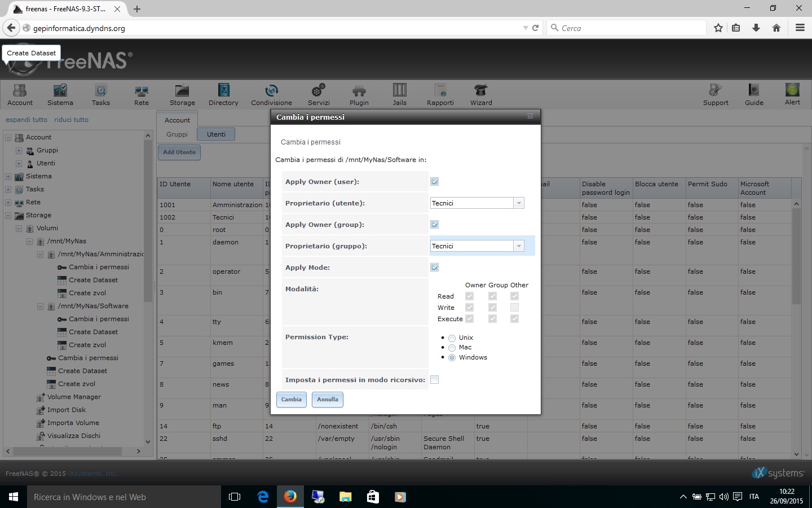Go to Firefox home page icon
This screenshot has width=812, height=508.
[x=776, y=28]
